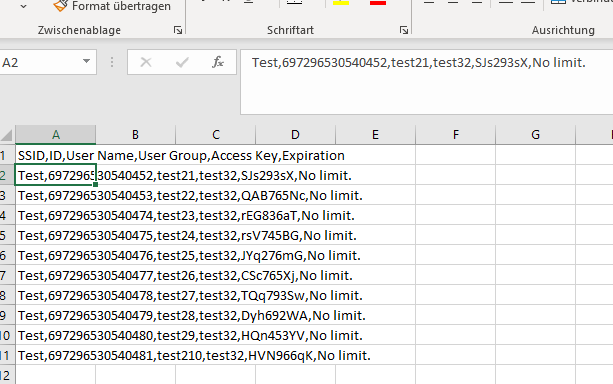The image size is (613, 384).
Task: Open the dropdown chevron left of Format übertragen
Action: (23, 6)
